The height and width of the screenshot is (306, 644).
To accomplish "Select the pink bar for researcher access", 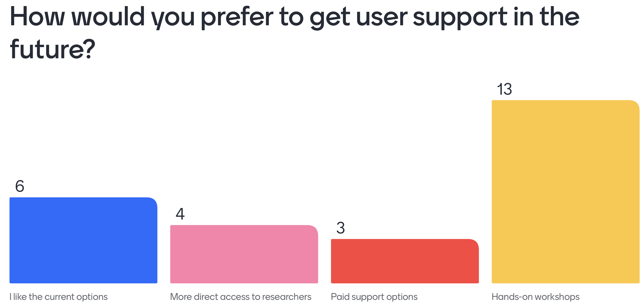I will 244,254.
